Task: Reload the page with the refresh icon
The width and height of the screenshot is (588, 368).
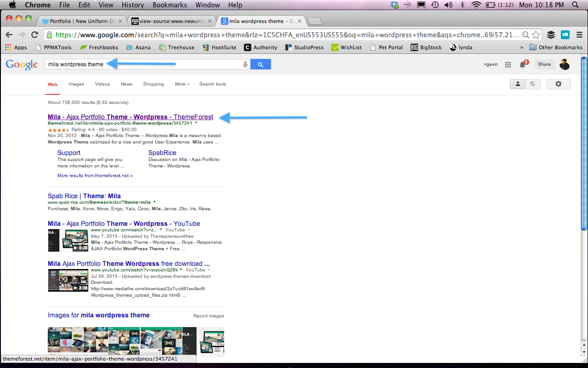Action: point(34,35)
